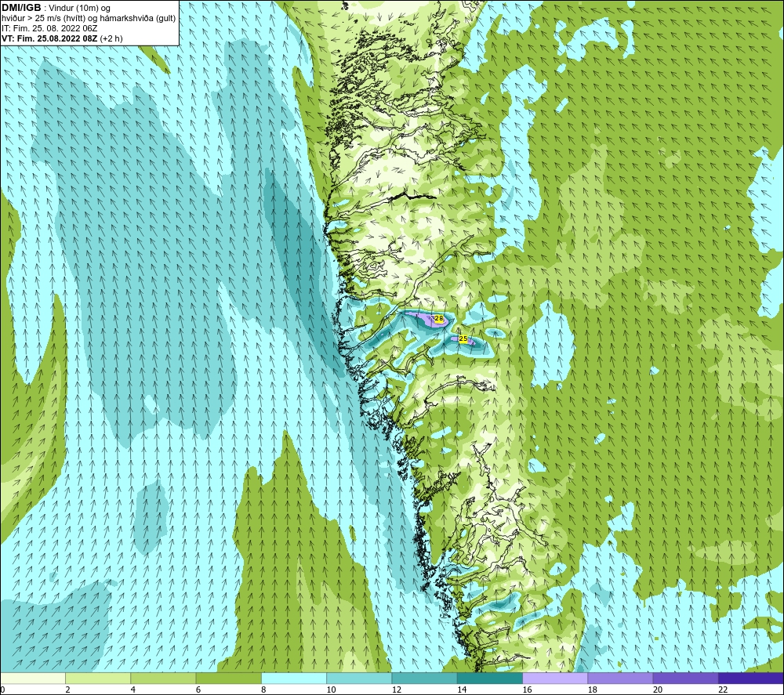
Task: Click the scale value 20
Action: [658, 690]
